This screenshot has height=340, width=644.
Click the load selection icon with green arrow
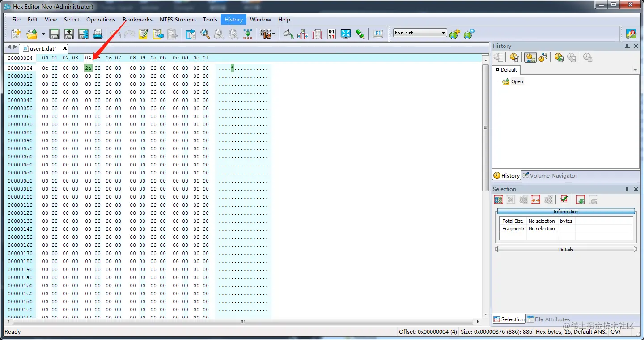click(x=580, y=200)
